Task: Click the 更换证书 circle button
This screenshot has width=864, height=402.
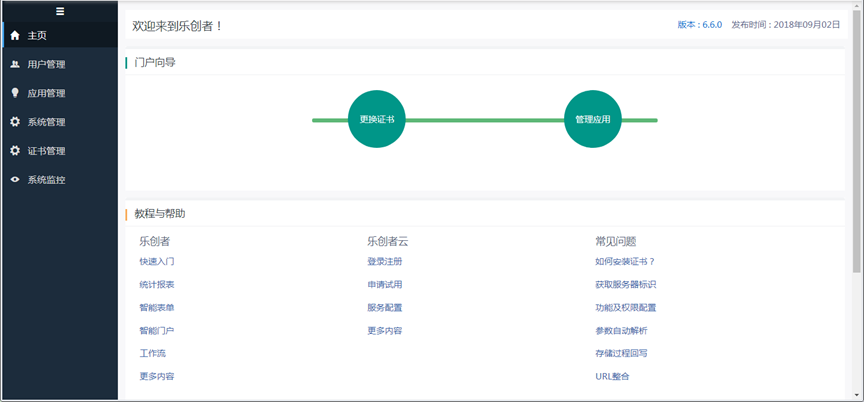Action: pyautogui.click(x=377, y=119)
